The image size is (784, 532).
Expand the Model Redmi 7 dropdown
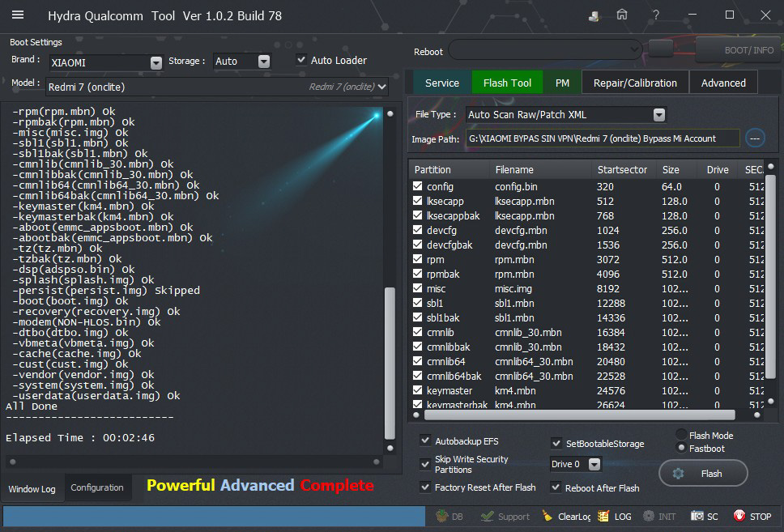click(x=382, y=87)
